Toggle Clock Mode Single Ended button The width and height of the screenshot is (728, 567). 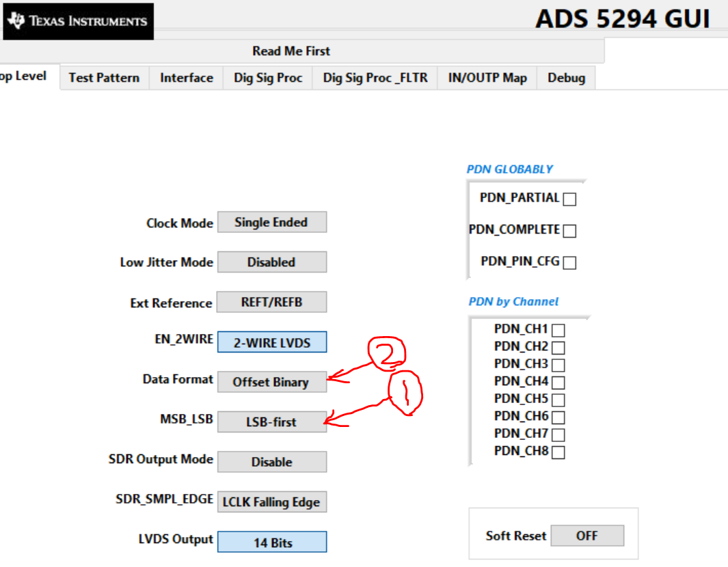pyautogui.click(x=272, y=222)
